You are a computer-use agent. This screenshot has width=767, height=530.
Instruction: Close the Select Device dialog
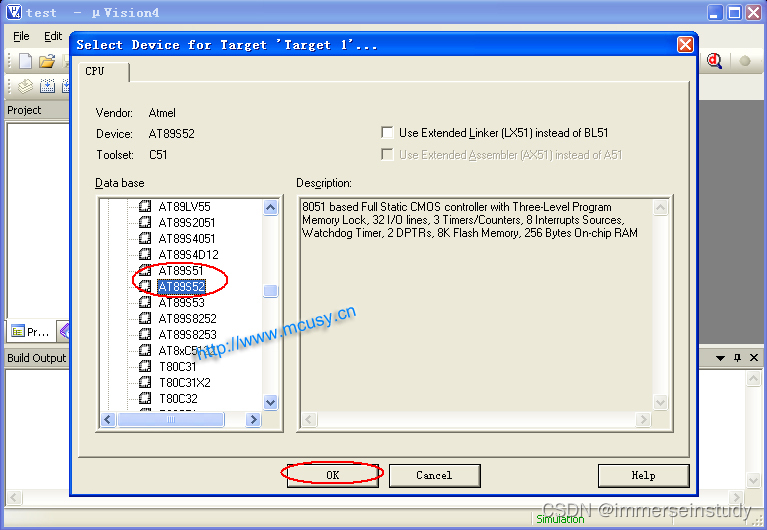pos(685,45)
